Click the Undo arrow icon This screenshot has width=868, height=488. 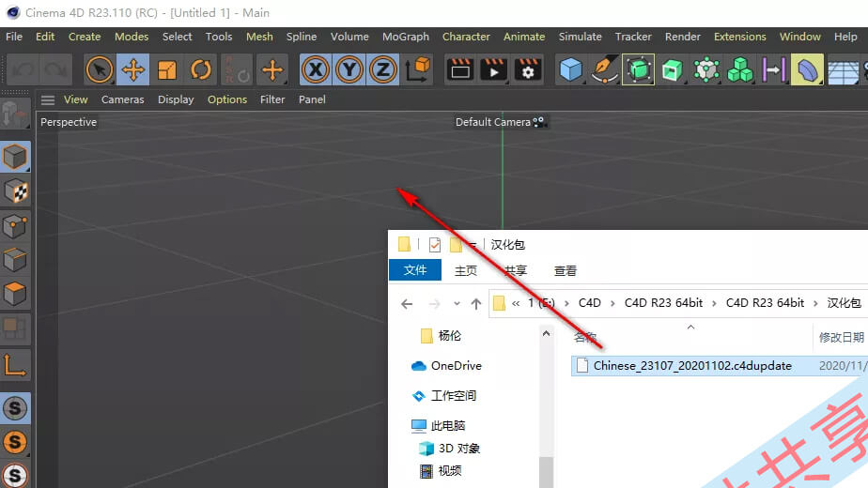(x=23, y=69)
